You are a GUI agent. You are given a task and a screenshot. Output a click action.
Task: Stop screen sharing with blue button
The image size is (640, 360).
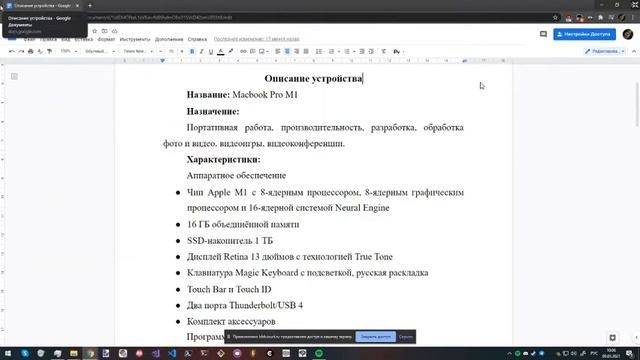(x=376, y=337)
